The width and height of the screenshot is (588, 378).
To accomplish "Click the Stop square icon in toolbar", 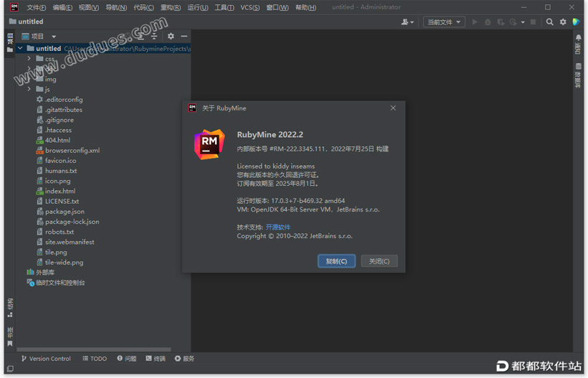I will tap(533, 22).
